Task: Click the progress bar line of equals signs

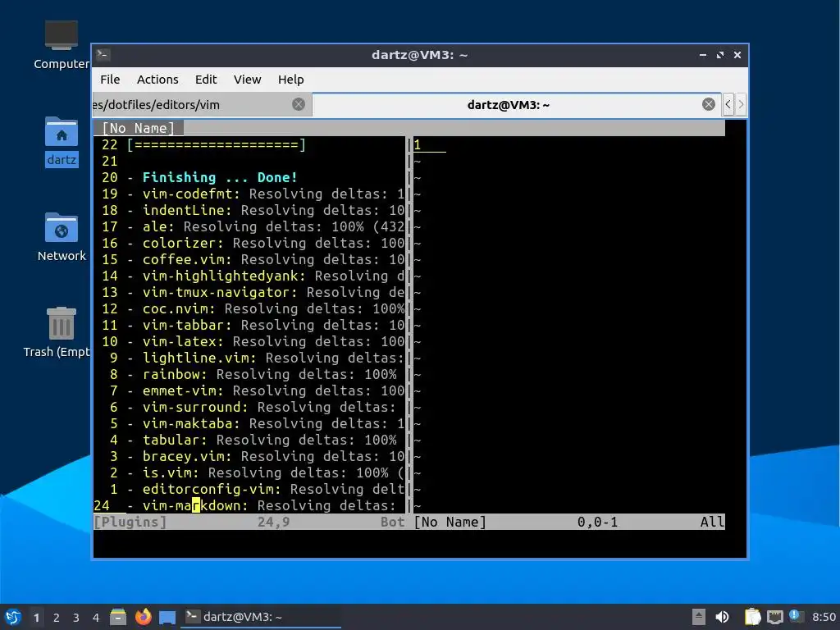Action: [x=217, y=144]
